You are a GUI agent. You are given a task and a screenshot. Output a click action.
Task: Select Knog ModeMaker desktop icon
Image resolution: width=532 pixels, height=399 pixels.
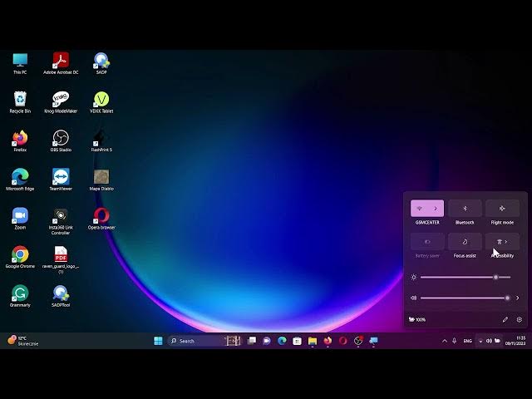coord(61,102)
